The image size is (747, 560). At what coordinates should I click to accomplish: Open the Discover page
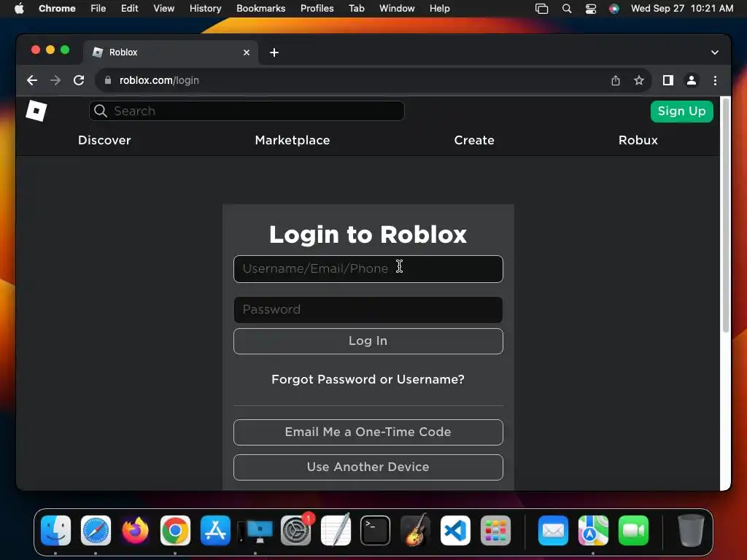(104, 140)
